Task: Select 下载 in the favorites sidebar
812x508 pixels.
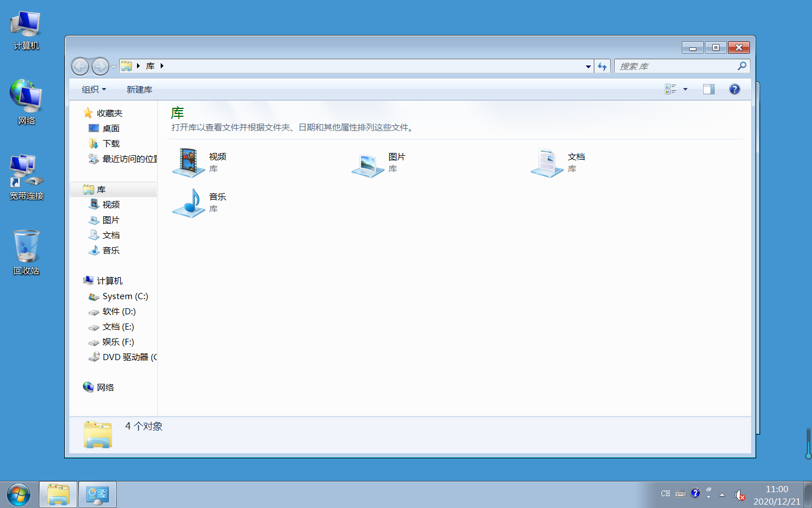Action: point(111,143)
